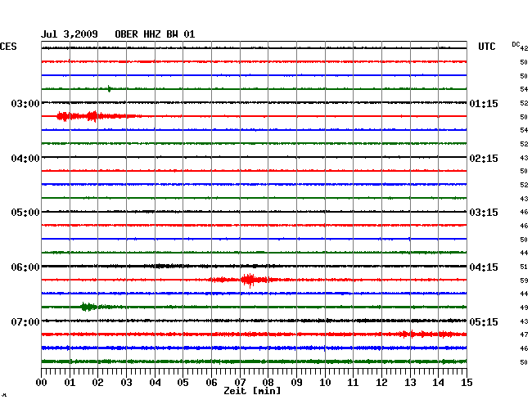
Task: Click minute tick label 07
Action: coord(240,382)
